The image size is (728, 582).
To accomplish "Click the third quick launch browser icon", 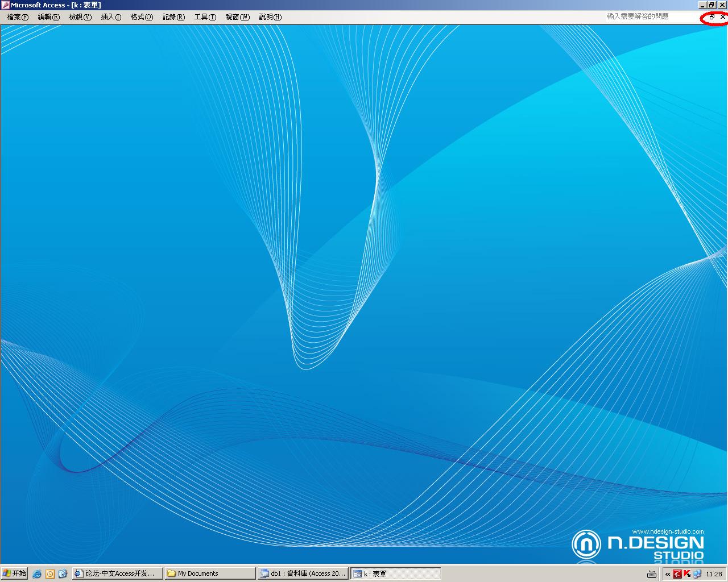I will tap(63, 574).
